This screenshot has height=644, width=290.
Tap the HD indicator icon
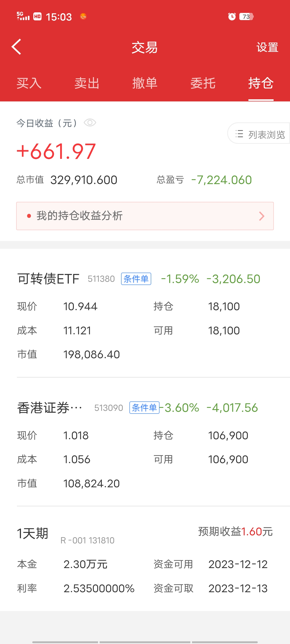[x=37, y=17]
